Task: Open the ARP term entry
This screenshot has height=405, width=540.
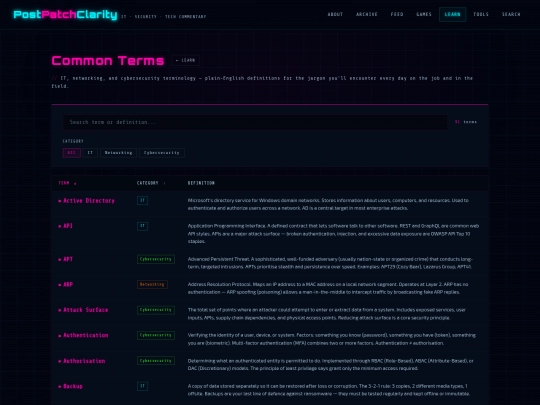Action: click(x=68, y=284)
